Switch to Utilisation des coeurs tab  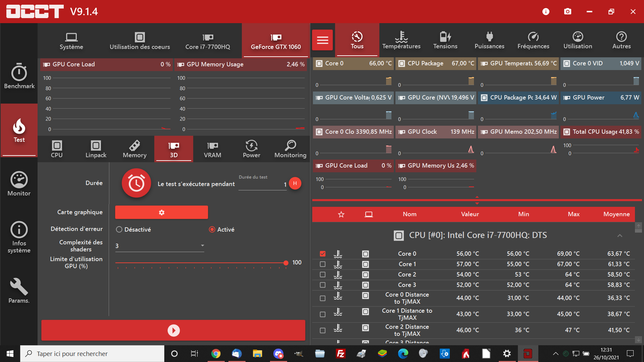click(x=140, y=41)
